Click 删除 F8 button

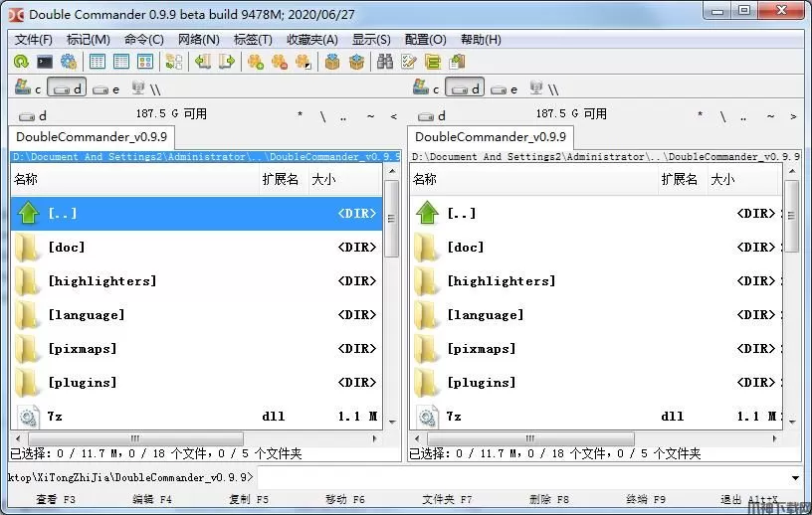(549, 499)
